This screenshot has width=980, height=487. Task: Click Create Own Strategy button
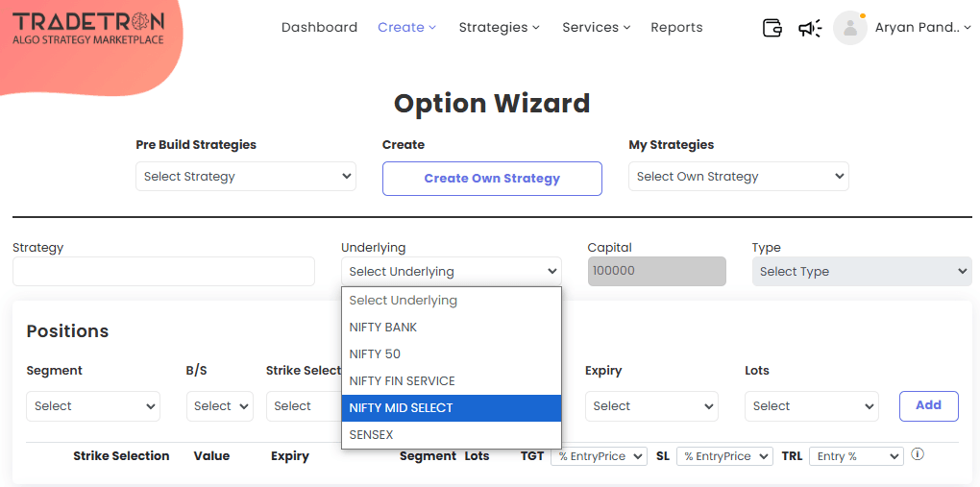click(x=492, y=179)
